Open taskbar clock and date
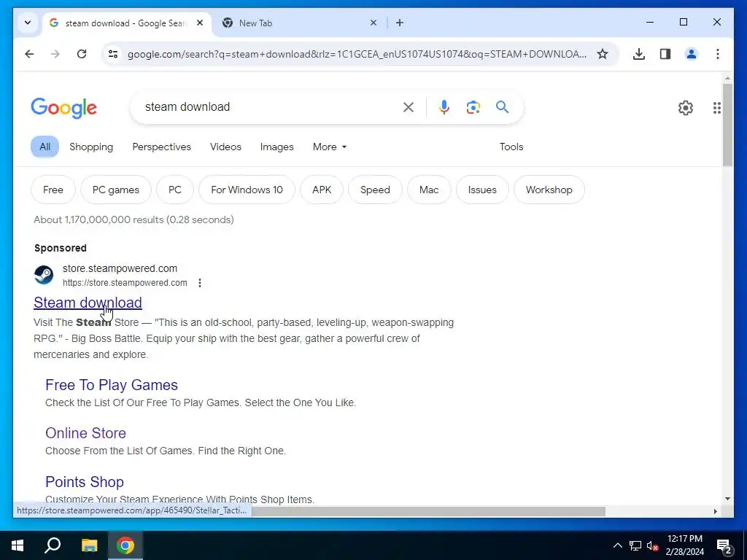This screenshot has height=560, width=747. pyautogui.click(x=684, y=545)
